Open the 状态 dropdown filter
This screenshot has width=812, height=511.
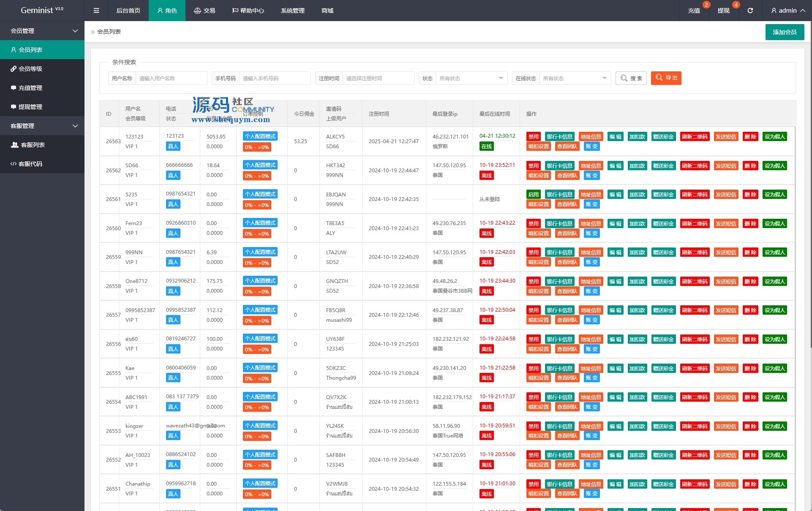click(471, 79)
